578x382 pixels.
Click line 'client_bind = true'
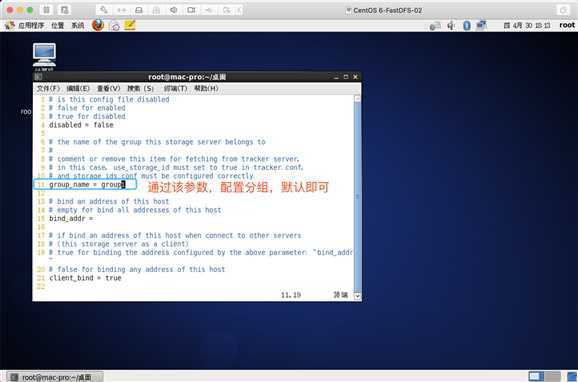pos(85,278)
